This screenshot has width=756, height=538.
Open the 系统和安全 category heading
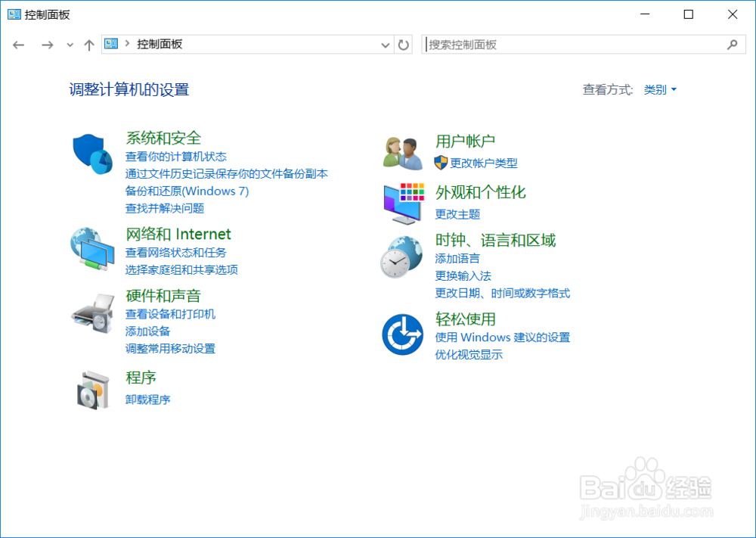(163, 138)
